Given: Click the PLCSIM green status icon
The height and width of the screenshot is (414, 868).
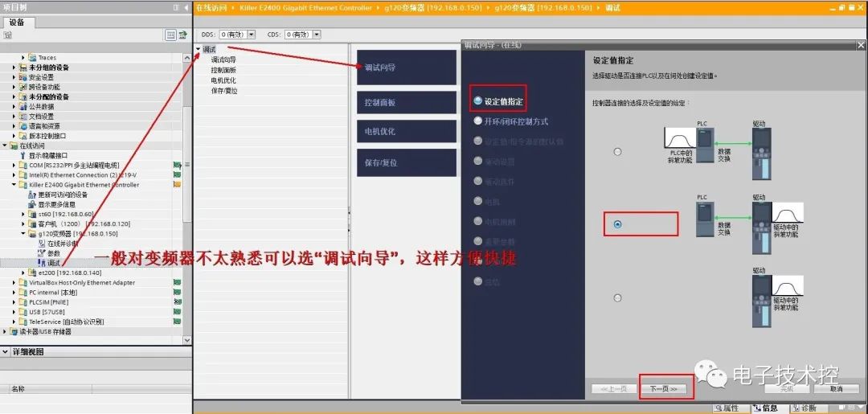Looking at the screenshot, I should [177, 302].
